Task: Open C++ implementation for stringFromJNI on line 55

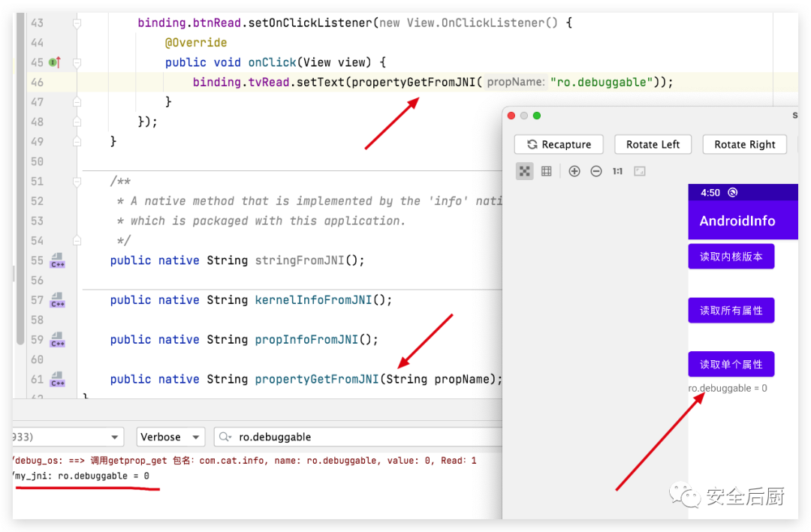Action: 57,261
